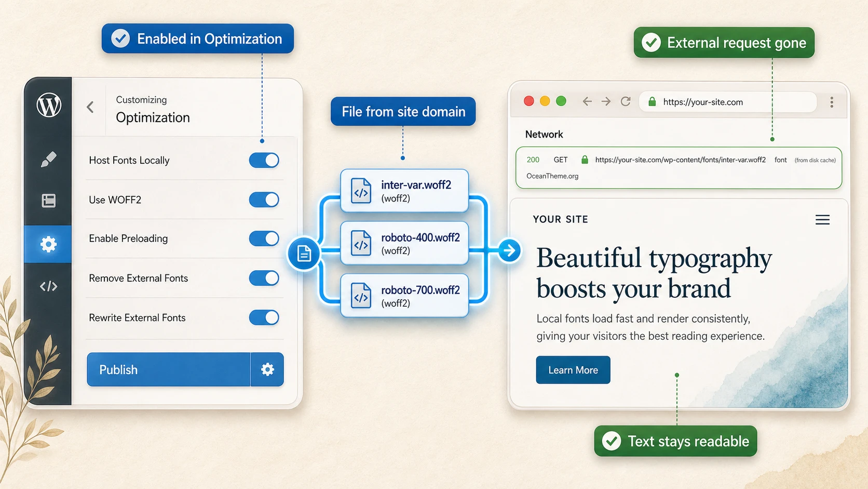Click the 200 status code
This screenshot has height=489, width=868.
pos(533,160)
